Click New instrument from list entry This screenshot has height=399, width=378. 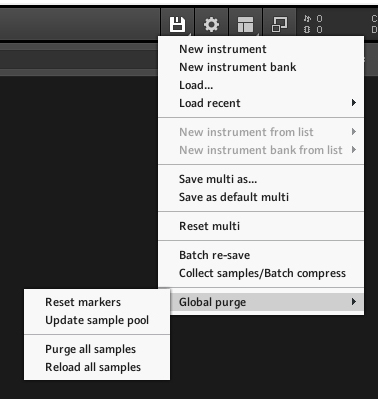(261, 132)
